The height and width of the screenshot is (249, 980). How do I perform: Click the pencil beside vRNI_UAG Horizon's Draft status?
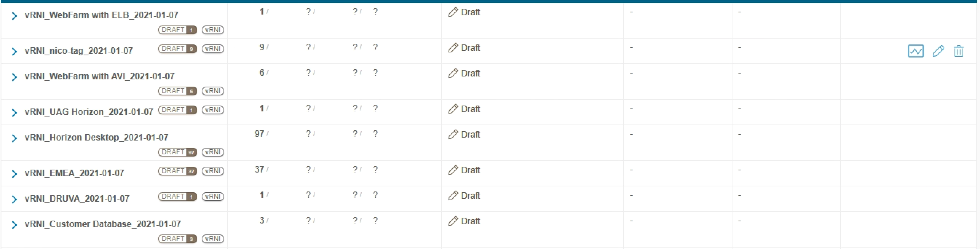453,109
